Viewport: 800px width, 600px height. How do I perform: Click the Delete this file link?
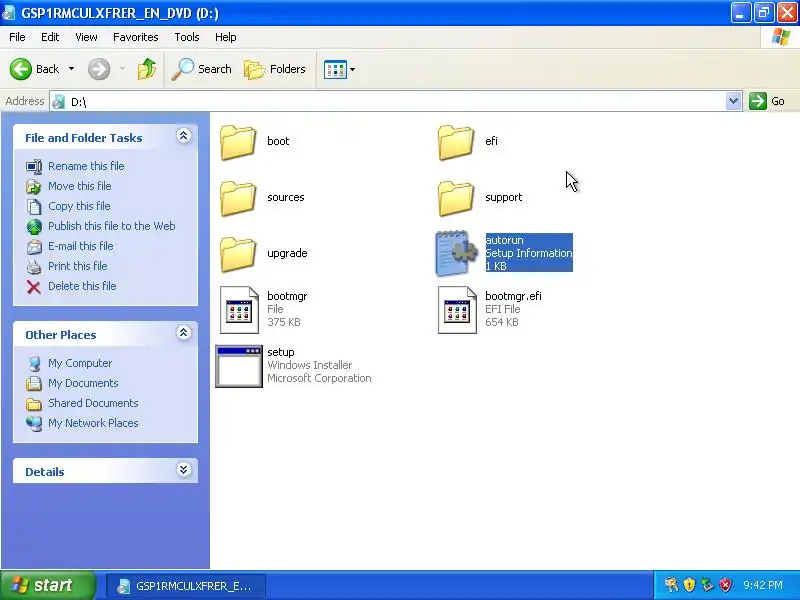tap(82, 286)
